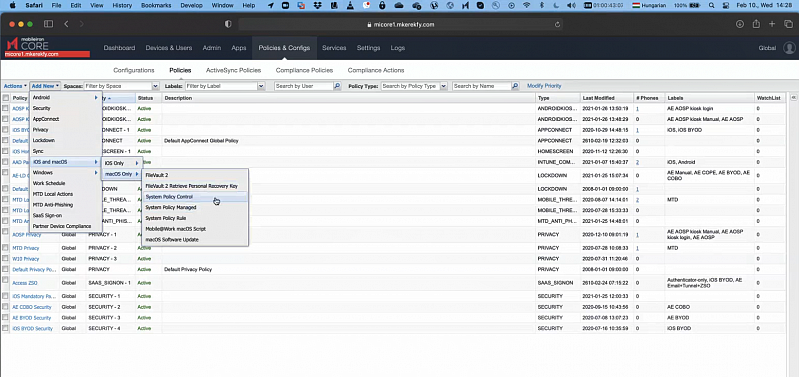Open the Spaces filter dropdown arrow

(155, 87)
